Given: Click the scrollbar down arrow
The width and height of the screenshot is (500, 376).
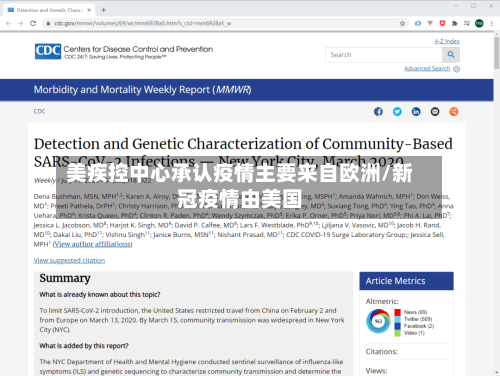Looking at the screenshot, I should point(497,373).
